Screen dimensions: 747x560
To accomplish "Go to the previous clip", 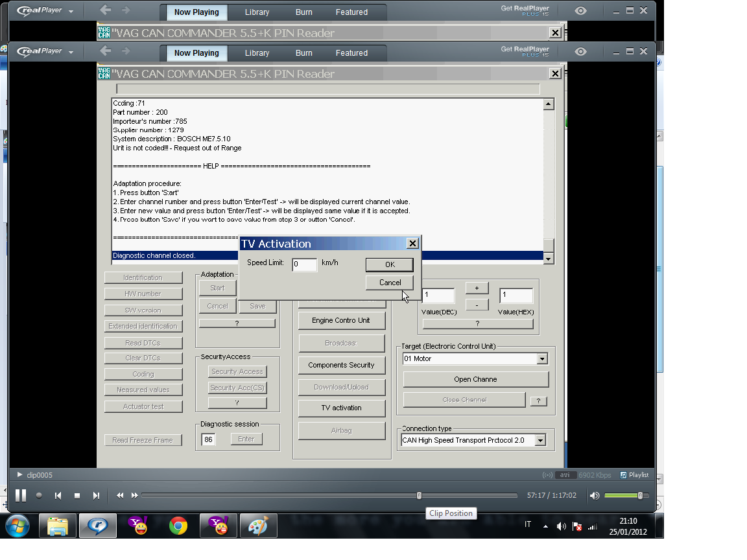I will pyautogui.click(x=58, y=496).
